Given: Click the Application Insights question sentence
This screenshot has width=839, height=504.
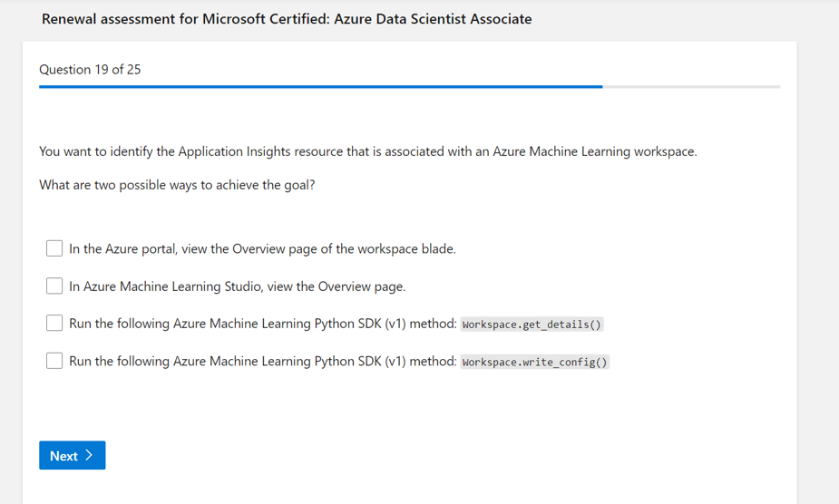Looking at the screenshot, I should [368, 151].
